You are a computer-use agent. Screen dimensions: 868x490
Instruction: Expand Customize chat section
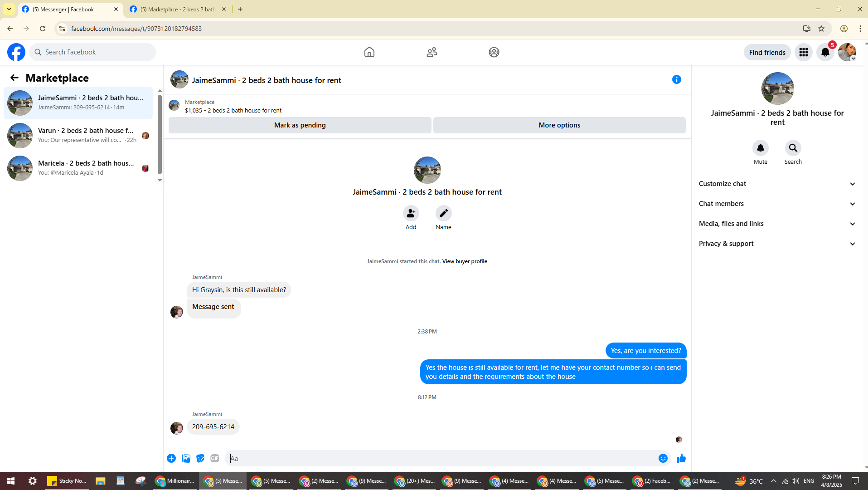(777, 184)
